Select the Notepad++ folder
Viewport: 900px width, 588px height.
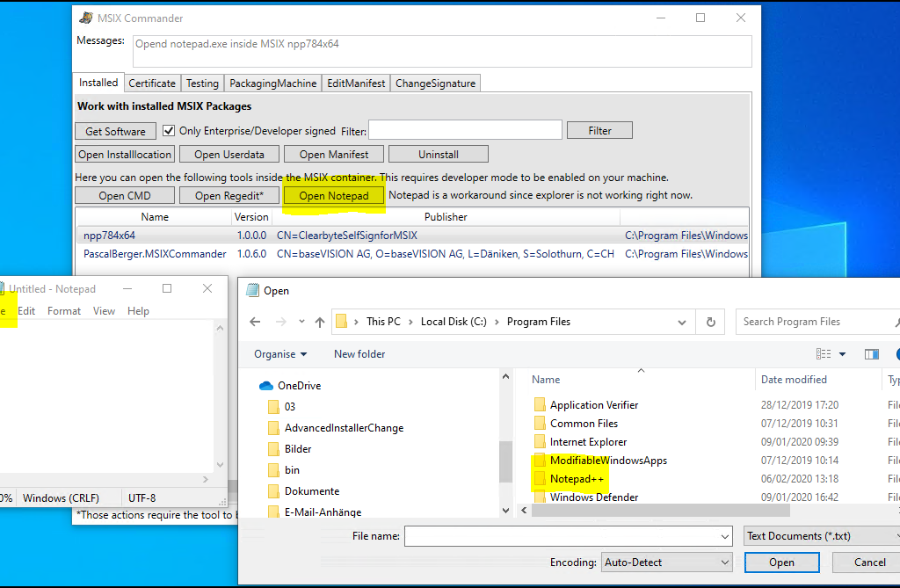pos(577,479)
